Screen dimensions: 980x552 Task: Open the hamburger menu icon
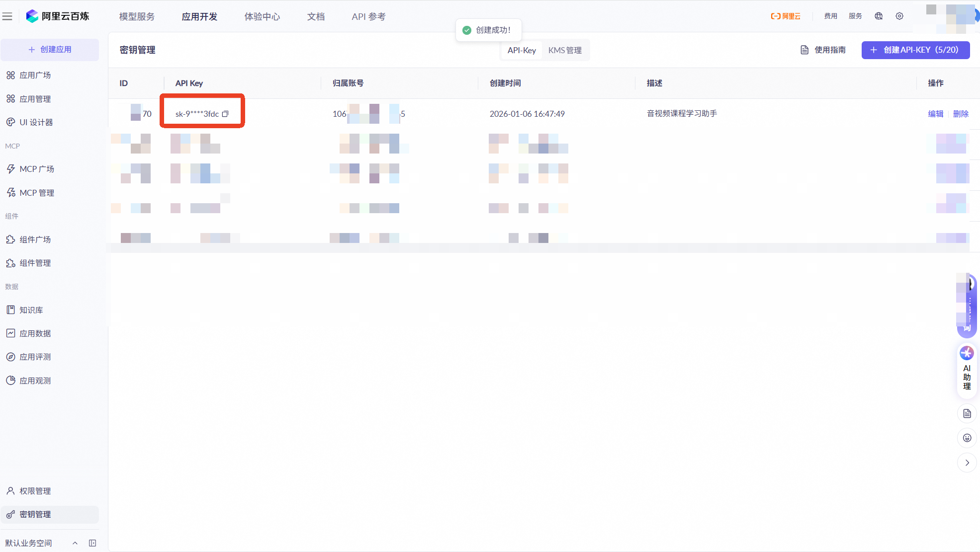7,16
